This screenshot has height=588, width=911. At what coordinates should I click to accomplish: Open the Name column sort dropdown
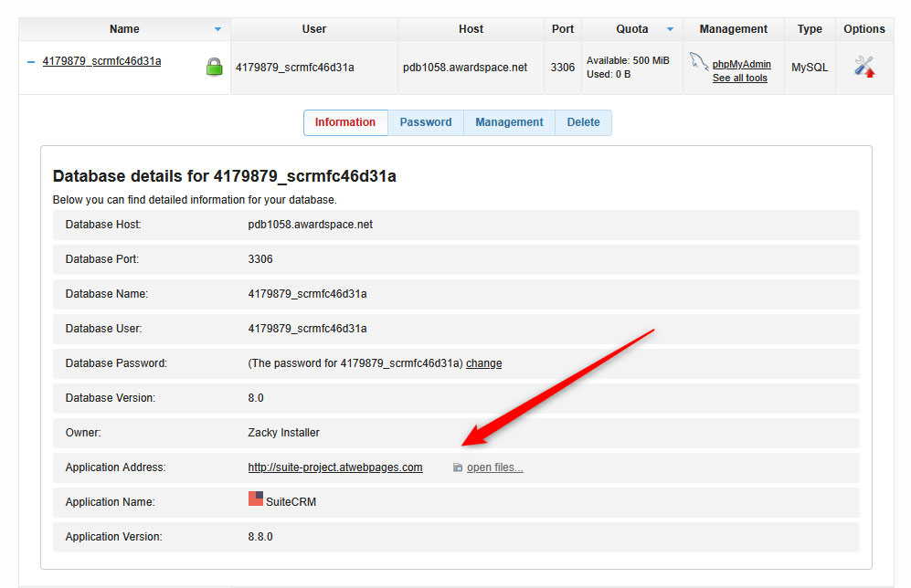click(217, 28)
